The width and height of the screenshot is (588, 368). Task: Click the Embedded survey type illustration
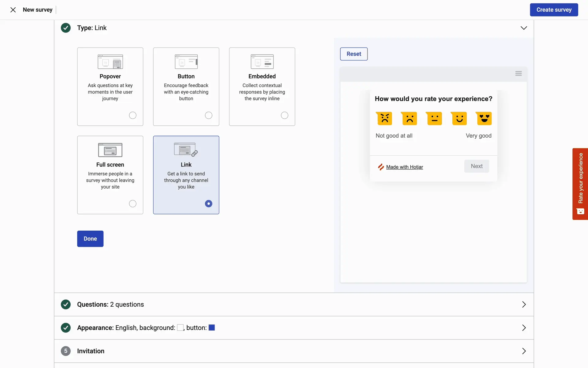pos(262,62)
